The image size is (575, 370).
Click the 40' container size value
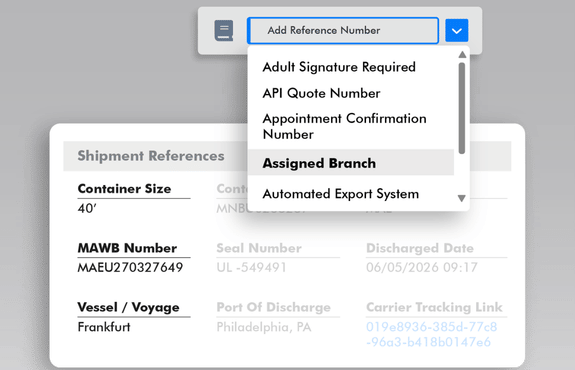pos(87,208)
